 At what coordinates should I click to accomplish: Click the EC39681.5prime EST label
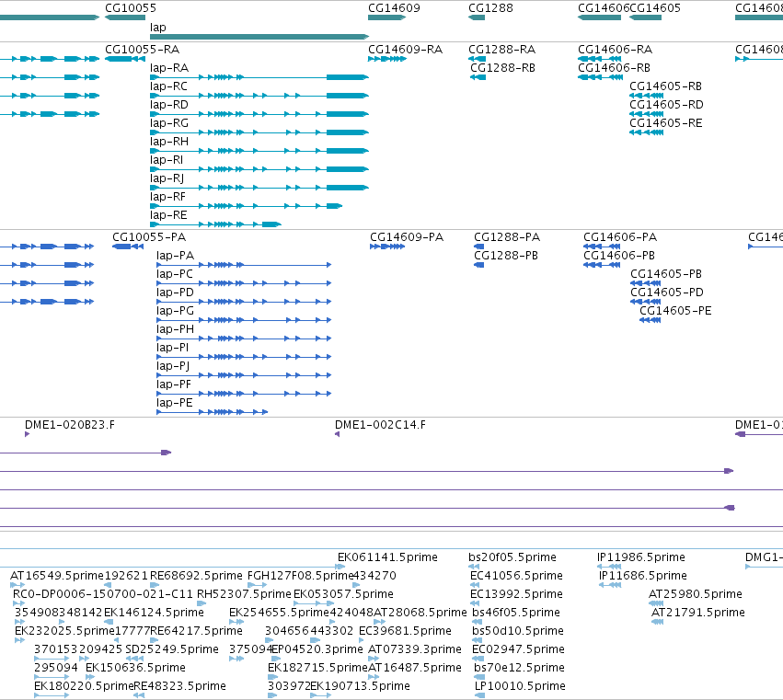click(405, 631)
